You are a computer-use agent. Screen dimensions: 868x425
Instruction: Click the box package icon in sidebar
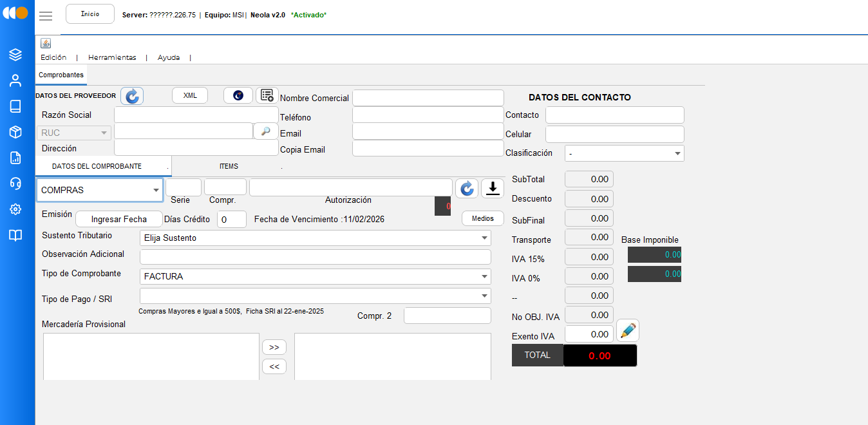point(15,132)
